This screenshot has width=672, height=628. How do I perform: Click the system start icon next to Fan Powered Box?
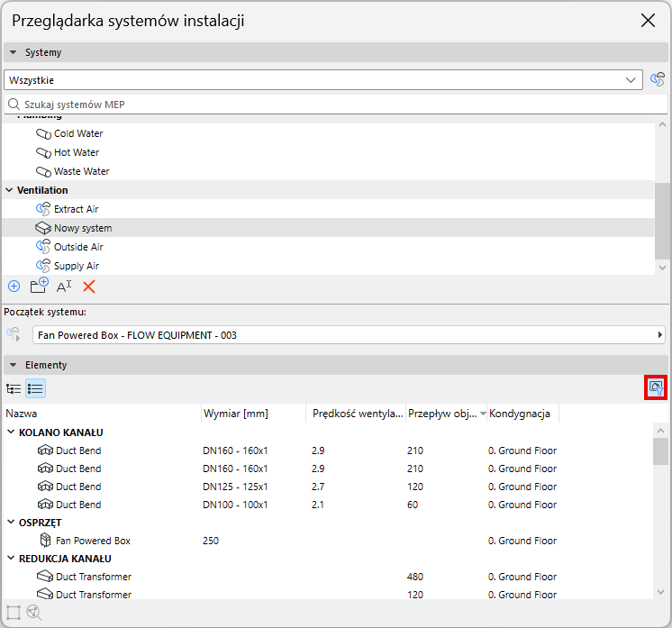point(14,334)
